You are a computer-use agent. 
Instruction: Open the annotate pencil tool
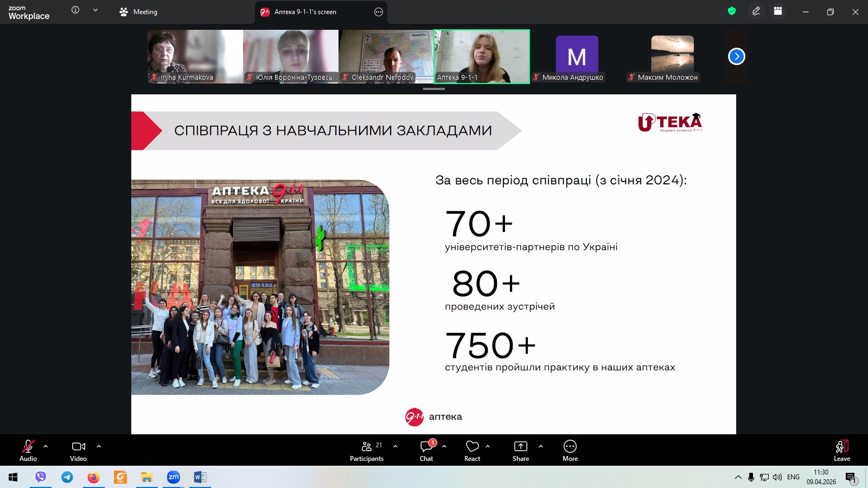756,11
